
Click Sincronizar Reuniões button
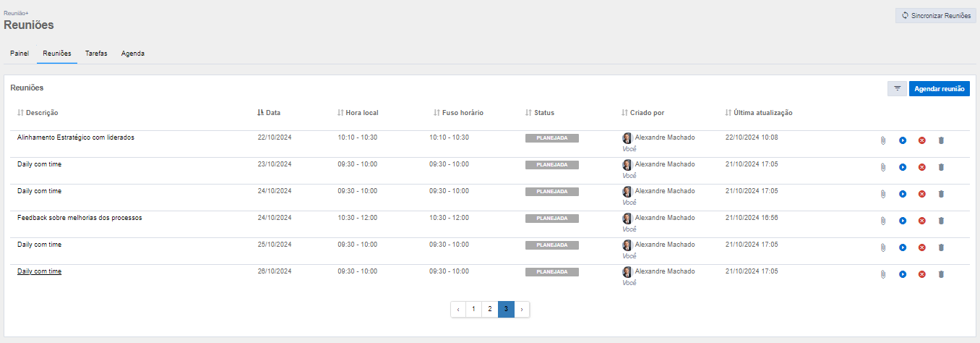pos(935,15)
